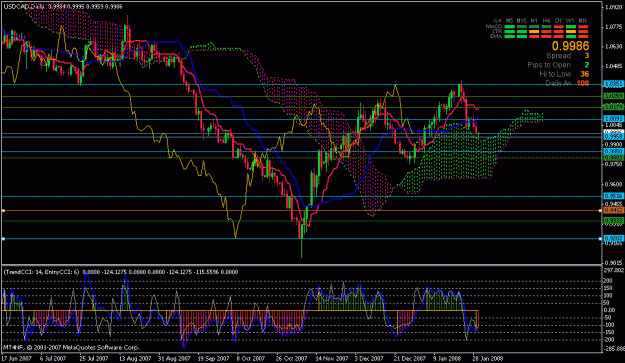Click the 3 Dec 2007 date label
This screenshot has width=625, height=363.
point(369,358)
